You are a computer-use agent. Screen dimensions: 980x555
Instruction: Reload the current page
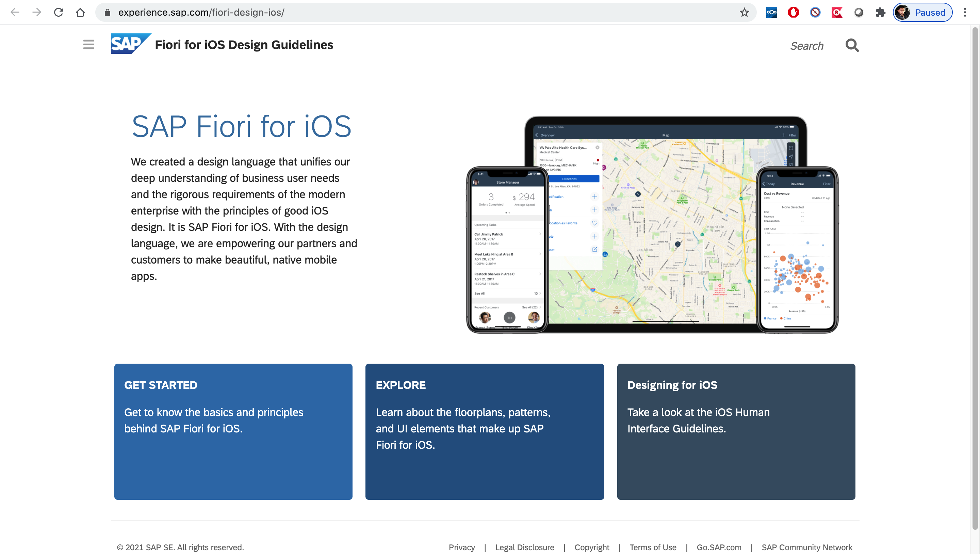point(59,12)
